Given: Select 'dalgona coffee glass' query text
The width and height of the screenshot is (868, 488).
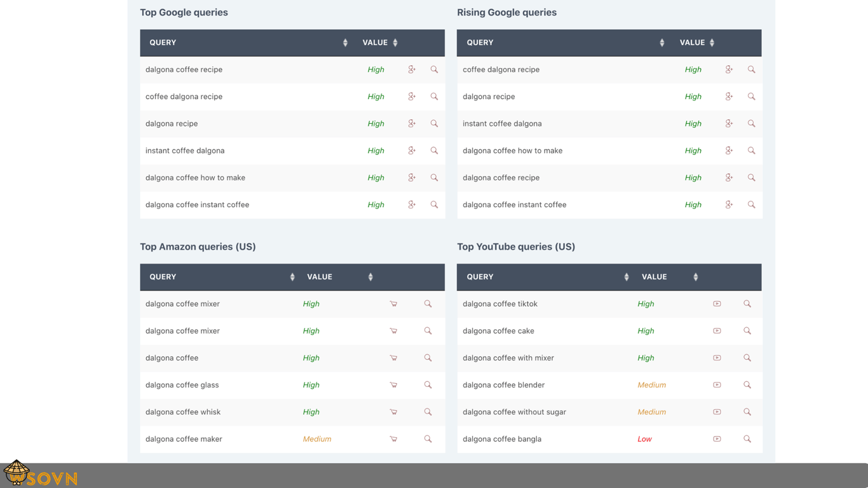Looking at the screenshot, I should coord(182,385).
